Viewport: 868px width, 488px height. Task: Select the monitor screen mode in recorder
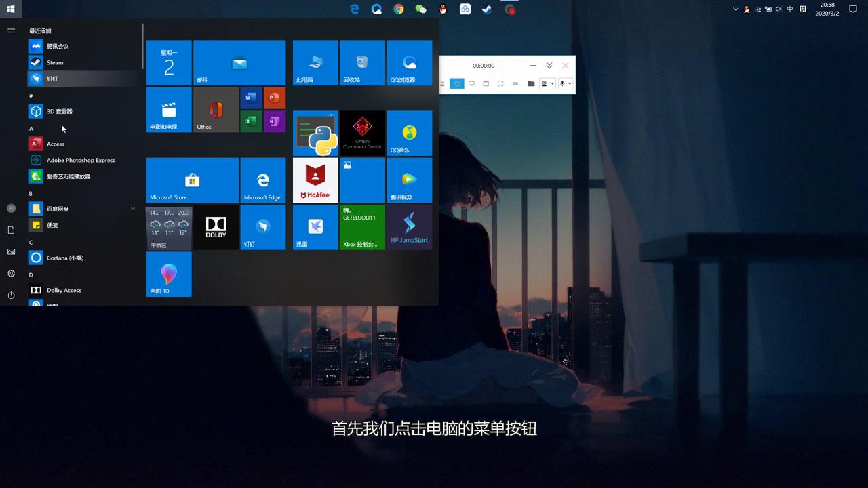471,83
